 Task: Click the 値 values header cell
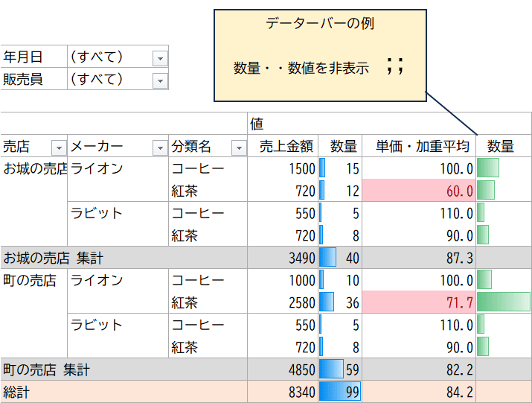point(389,124)
